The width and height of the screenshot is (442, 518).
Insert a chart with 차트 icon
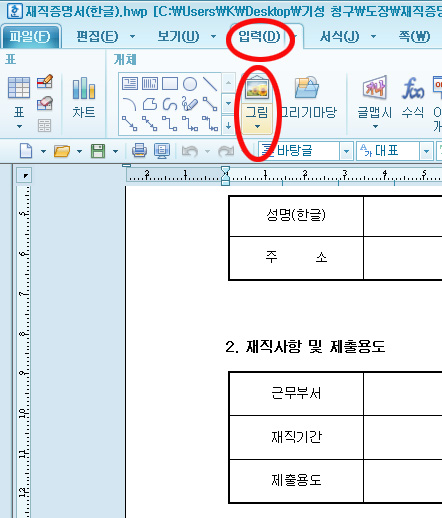click(x=84, y=97)
